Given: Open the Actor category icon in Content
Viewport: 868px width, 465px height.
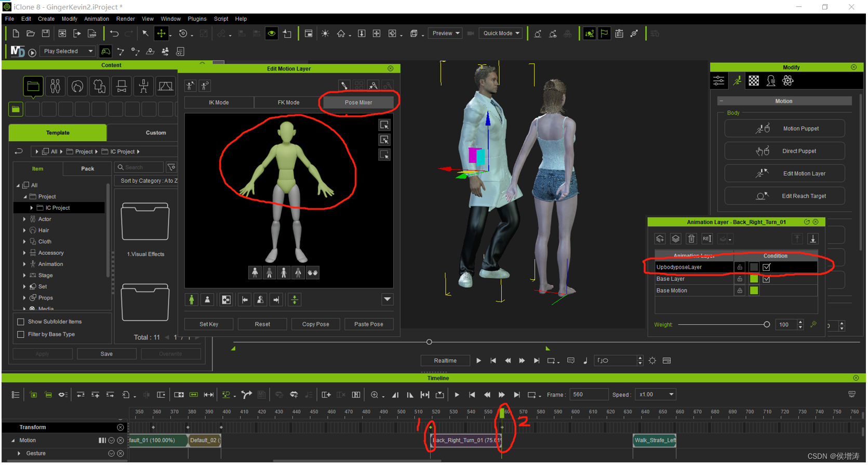Looking at the screenshot, I should 55,86.
